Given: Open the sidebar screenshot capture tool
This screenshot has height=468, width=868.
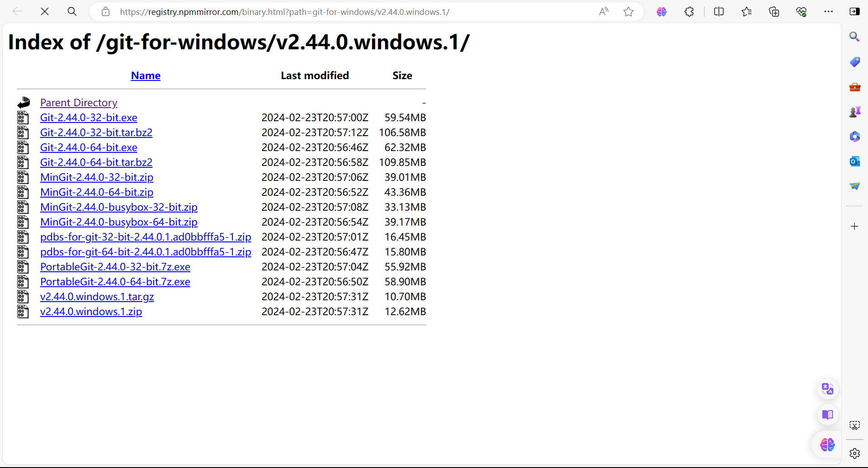Looking at the screenshot, I should tap(854, 425).
